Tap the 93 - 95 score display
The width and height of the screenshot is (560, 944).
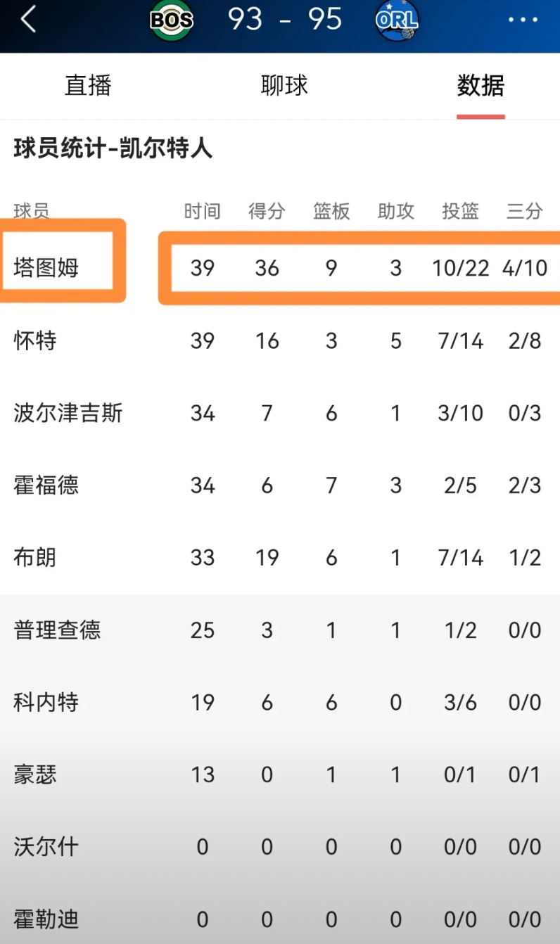coord(285,20)
